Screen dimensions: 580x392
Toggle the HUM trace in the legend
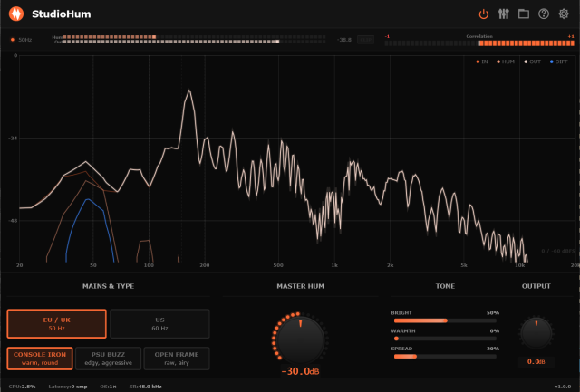506,62
